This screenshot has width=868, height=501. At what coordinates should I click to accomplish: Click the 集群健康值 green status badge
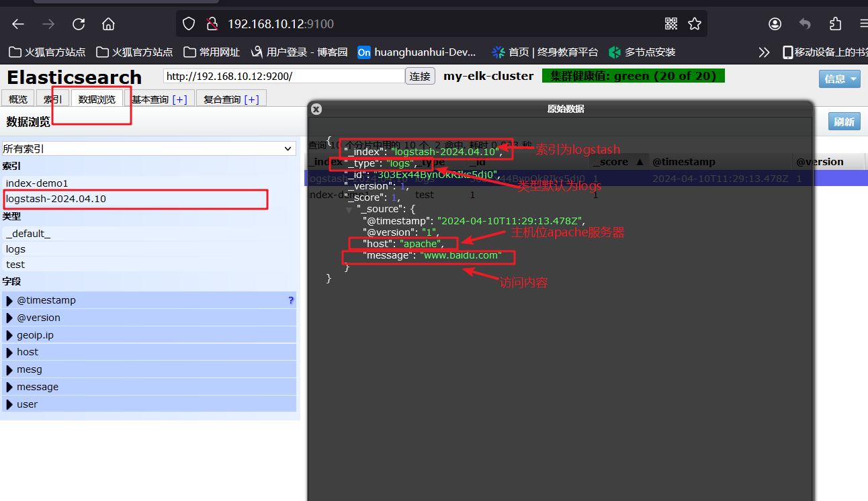pos(633,76)
